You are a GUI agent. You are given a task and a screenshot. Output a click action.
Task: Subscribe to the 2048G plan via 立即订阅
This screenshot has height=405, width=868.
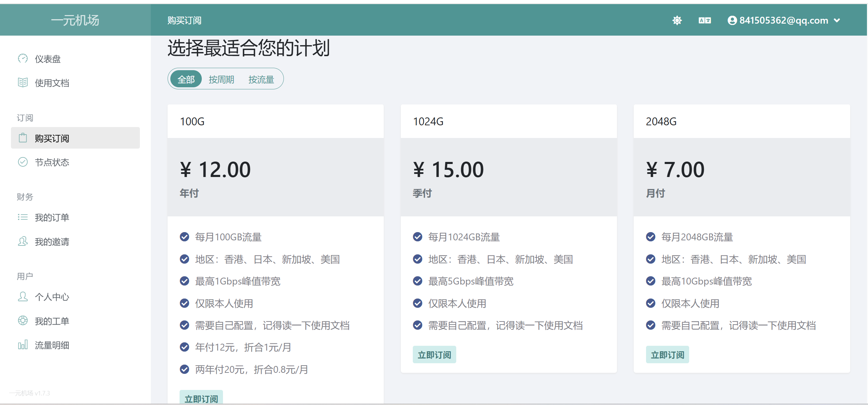point(667,355)
